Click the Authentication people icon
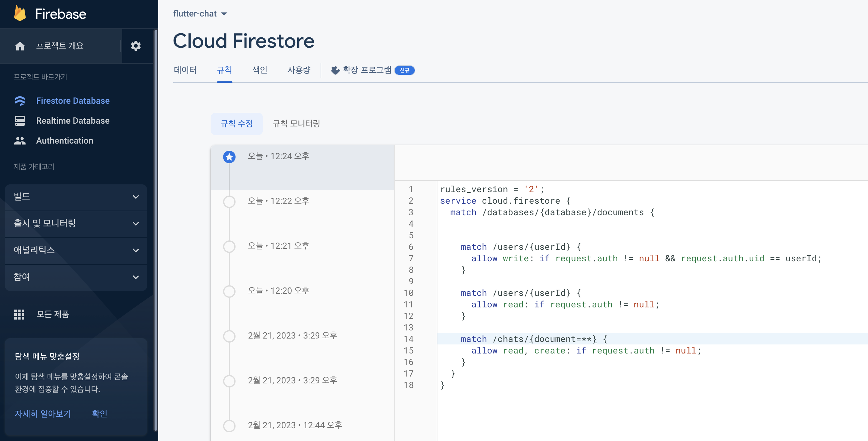 [x=20, y=140]
